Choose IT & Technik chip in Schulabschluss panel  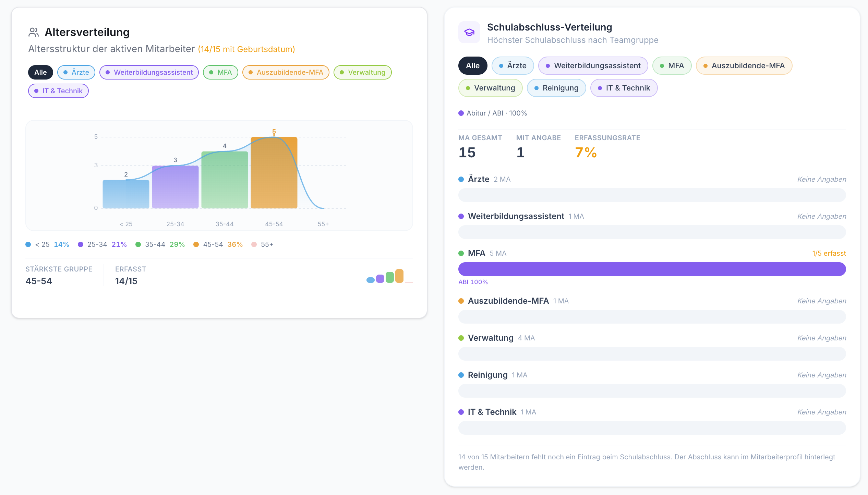pos(624,88)
